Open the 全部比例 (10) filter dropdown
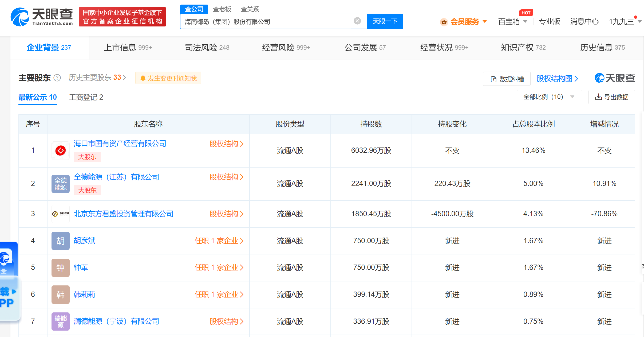This screenshot has width=644, height=337. tap(549, 97)
